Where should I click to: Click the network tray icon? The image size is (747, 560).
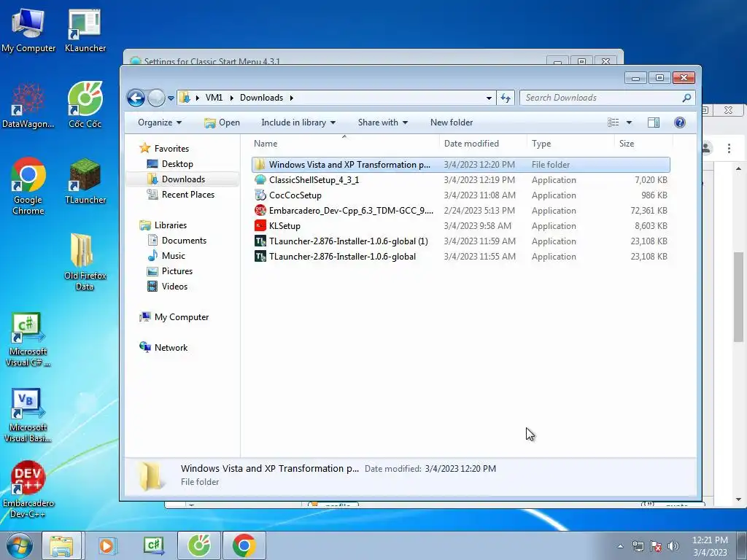[638, 546]
